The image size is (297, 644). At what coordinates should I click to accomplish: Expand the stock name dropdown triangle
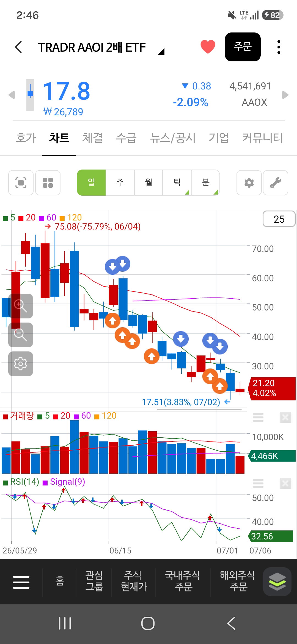click(x=161, y=51)
